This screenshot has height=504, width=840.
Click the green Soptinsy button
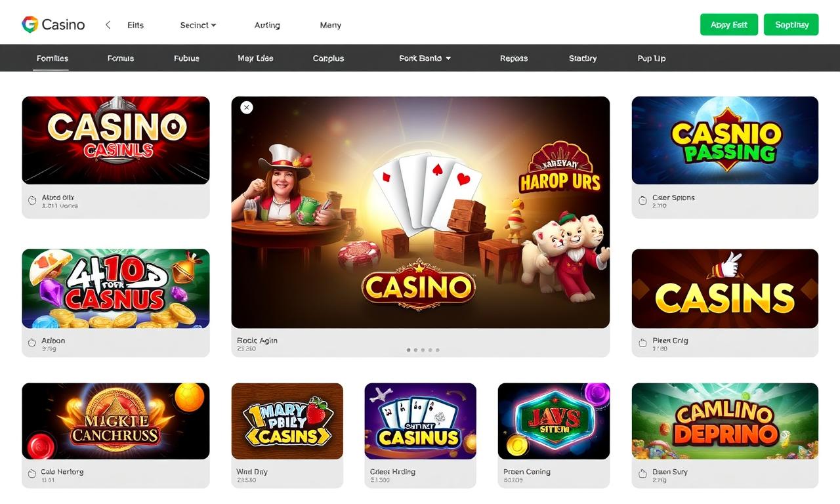coord(791,24)
